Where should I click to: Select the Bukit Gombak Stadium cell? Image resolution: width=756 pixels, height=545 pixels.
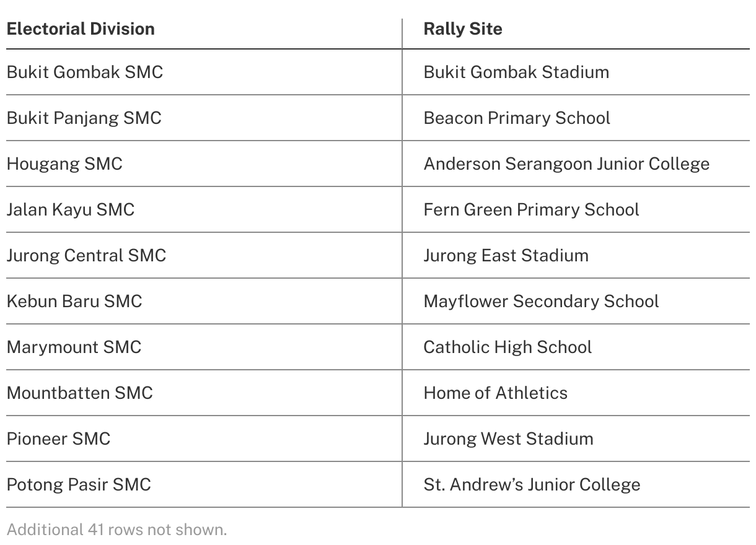(516, 72)
